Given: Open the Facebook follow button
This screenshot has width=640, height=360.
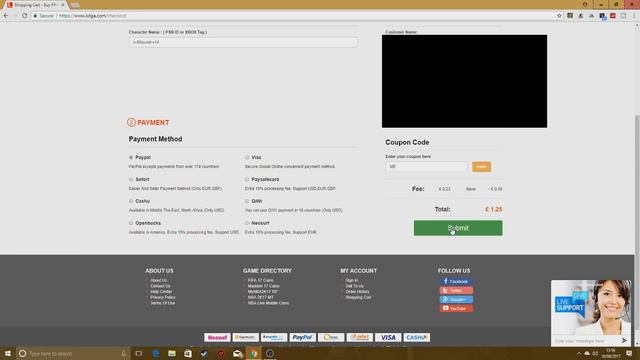Looking at the screenshot, I should point(456,282).
